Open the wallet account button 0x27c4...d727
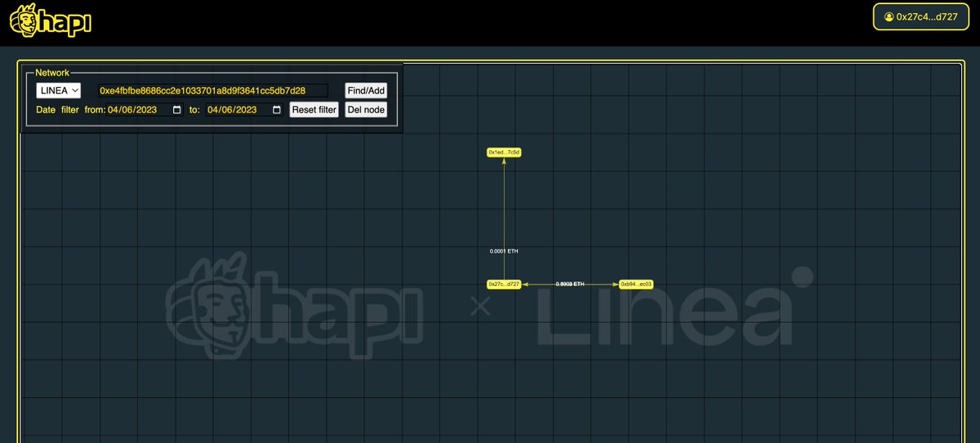The height and width of the screenshot is (443, 980). click(x=921, y=16)
